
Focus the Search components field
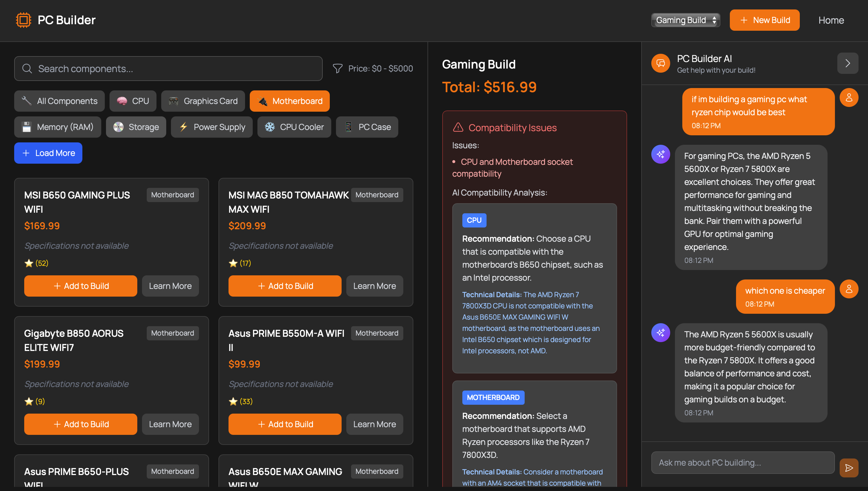pos(169,69)
